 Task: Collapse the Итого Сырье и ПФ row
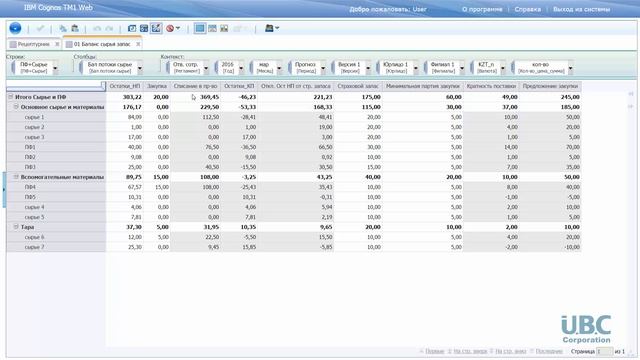pyautogui.click(x=11, y=97)
